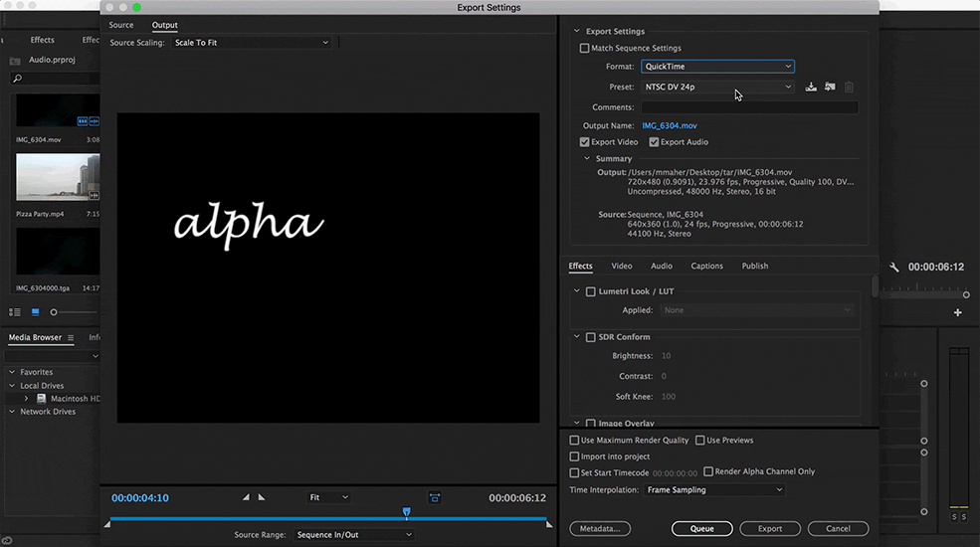
Task: Click the Queue button
Action: point(701,529)
